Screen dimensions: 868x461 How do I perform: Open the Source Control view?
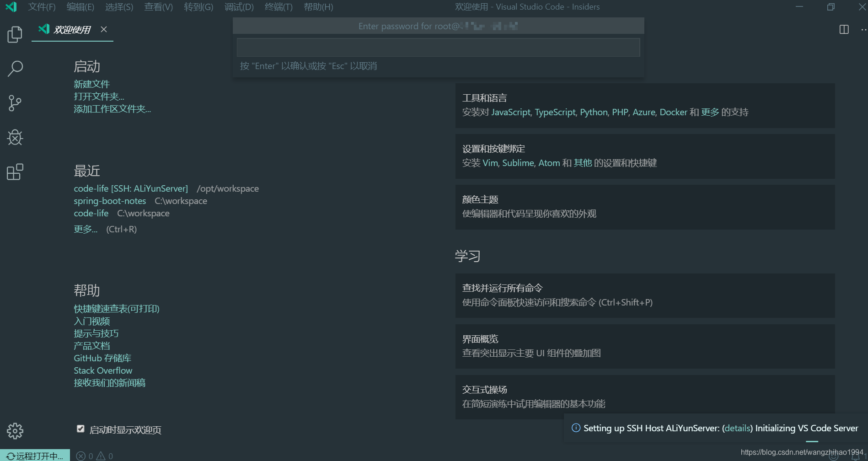click(15, 103)
